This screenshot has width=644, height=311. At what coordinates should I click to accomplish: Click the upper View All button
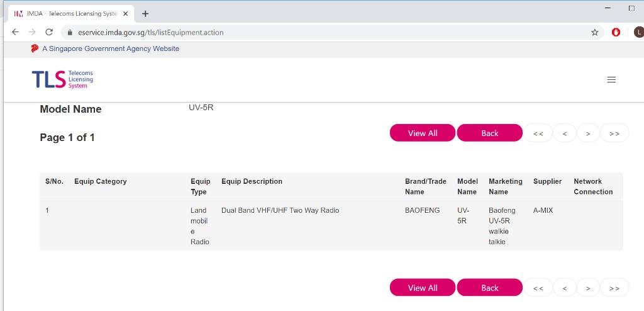click(x=423, y=133)
